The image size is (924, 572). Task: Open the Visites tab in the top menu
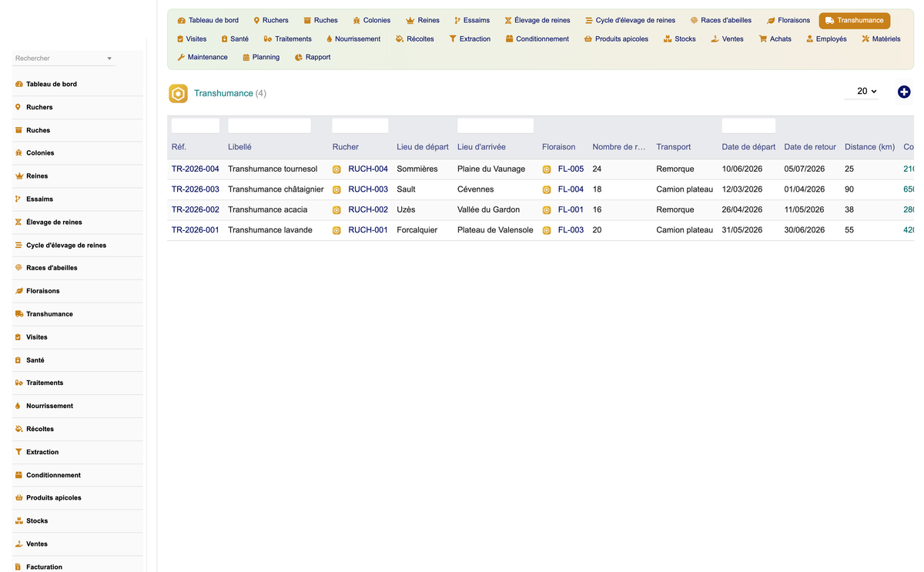192,38
